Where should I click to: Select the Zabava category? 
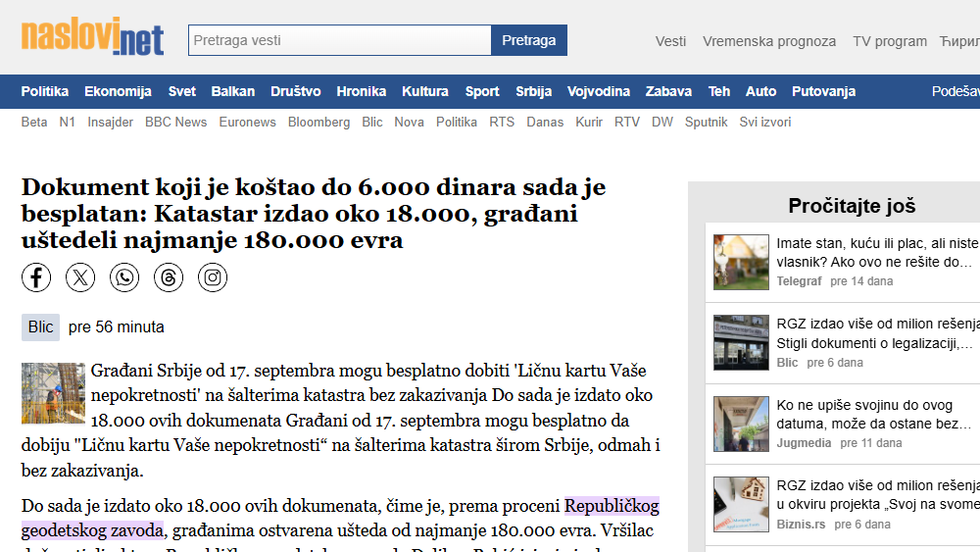pos(668,91)
